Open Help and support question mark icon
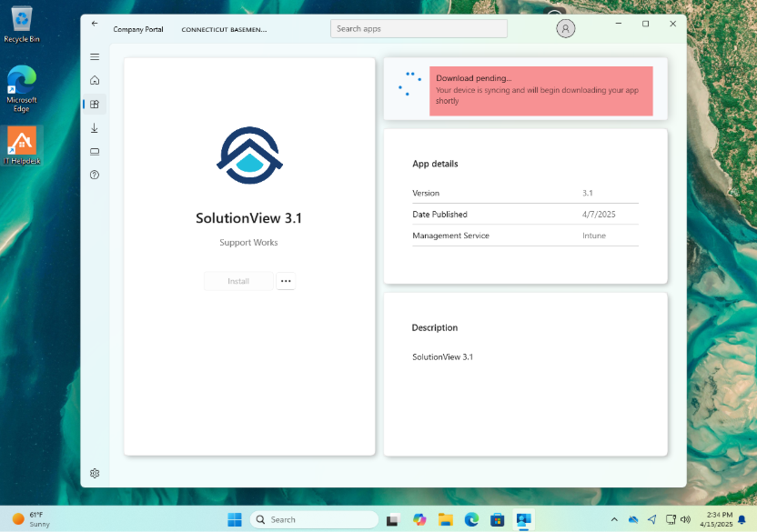 (x=95, y=175)
